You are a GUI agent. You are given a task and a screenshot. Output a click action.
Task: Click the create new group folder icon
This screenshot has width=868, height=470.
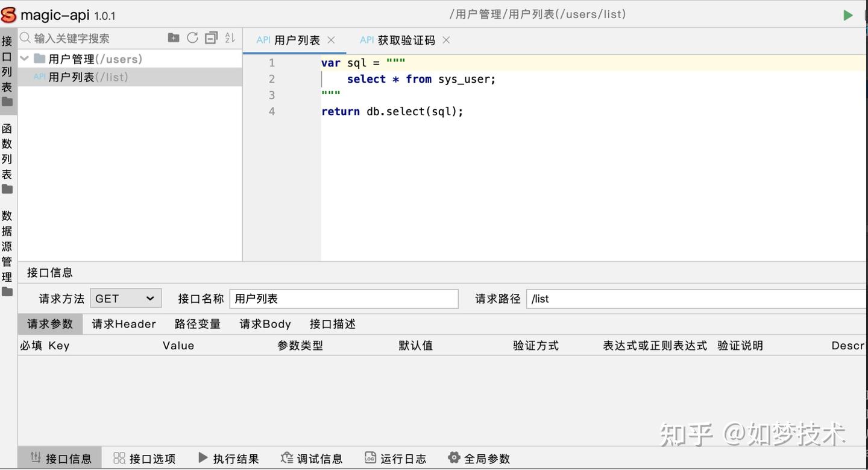173,37
